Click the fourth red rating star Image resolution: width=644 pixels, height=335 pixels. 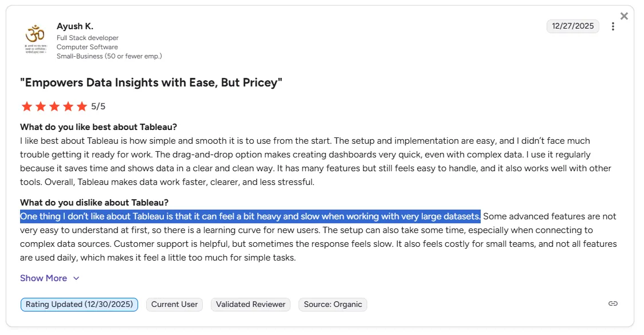click(68, 107)
